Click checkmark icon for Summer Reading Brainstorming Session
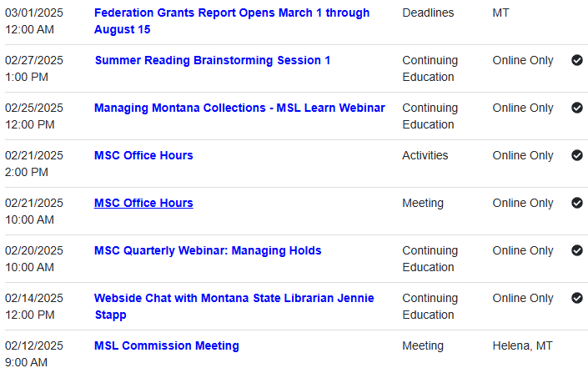The width and height of the screenshot is (588, 373). pyautogui.click(x=576, y=60)
